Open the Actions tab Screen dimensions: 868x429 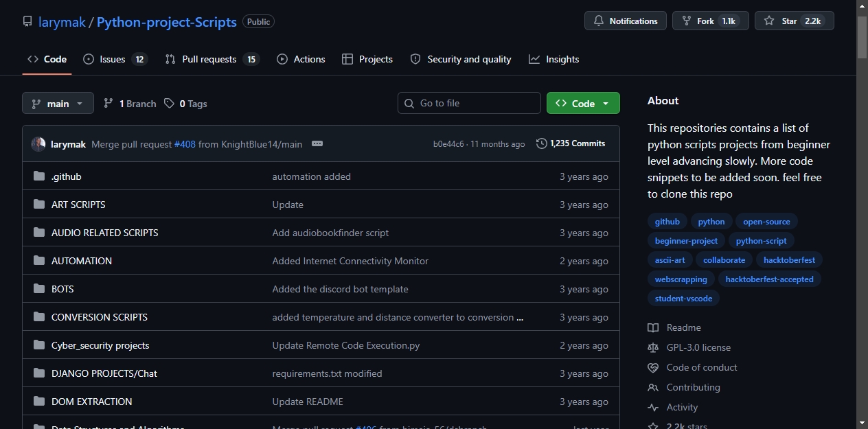coord(301,59)
